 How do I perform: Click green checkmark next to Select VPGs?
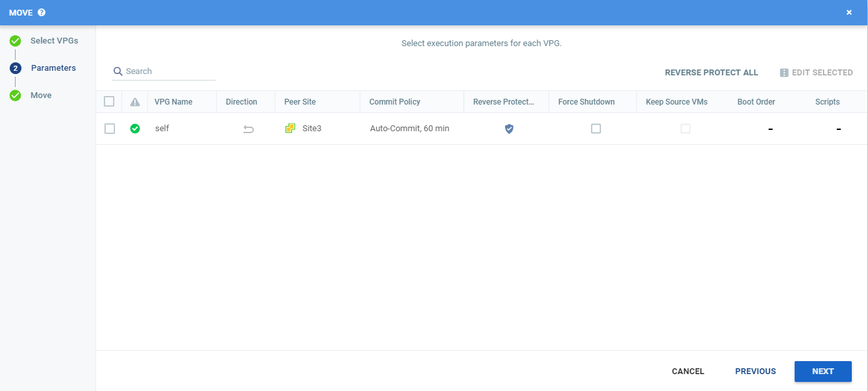click(x=16, y=41)
